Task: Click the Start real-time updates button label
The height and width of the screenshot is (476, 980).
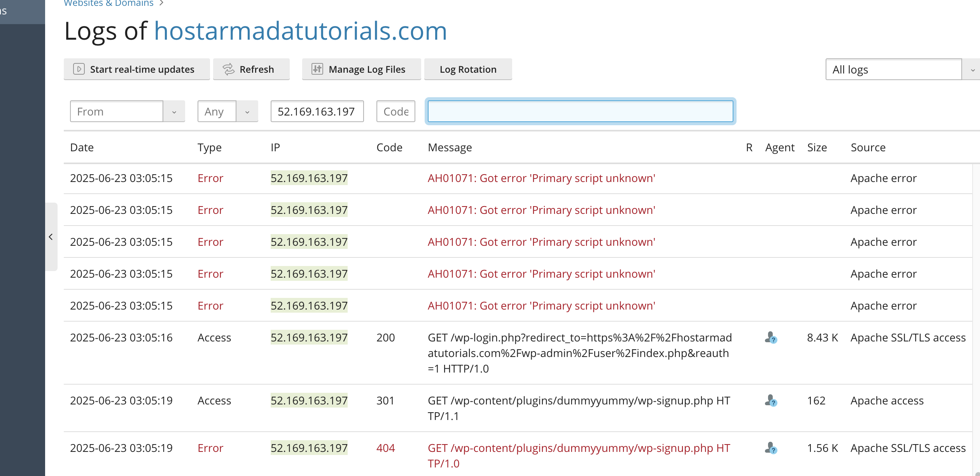Action: click(x=142, y=70)
